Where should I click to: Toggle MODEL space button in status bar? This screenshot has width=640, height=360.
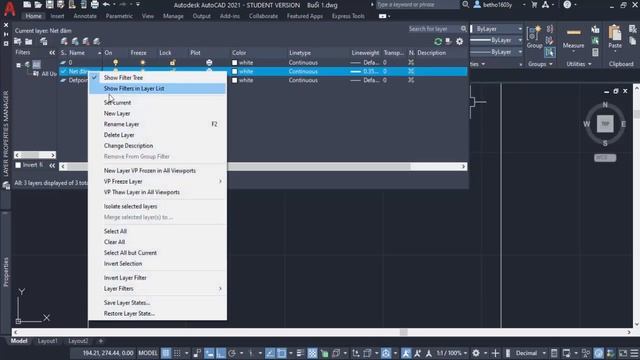coord(148,353)
